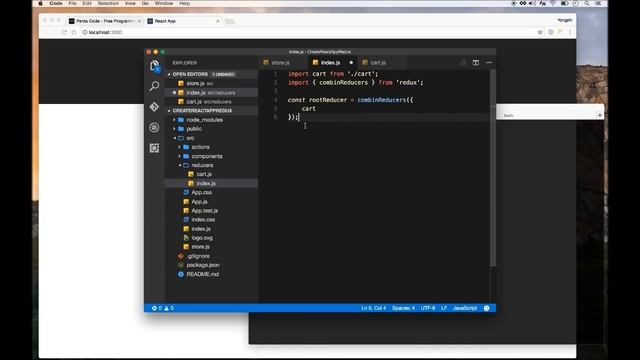Click the Apple menu icon
This screenshot has height=360, width=640.
tap(40, 3)
